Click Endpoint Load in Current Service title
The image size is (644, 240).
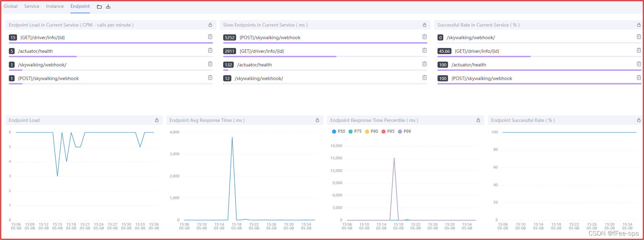71,25
